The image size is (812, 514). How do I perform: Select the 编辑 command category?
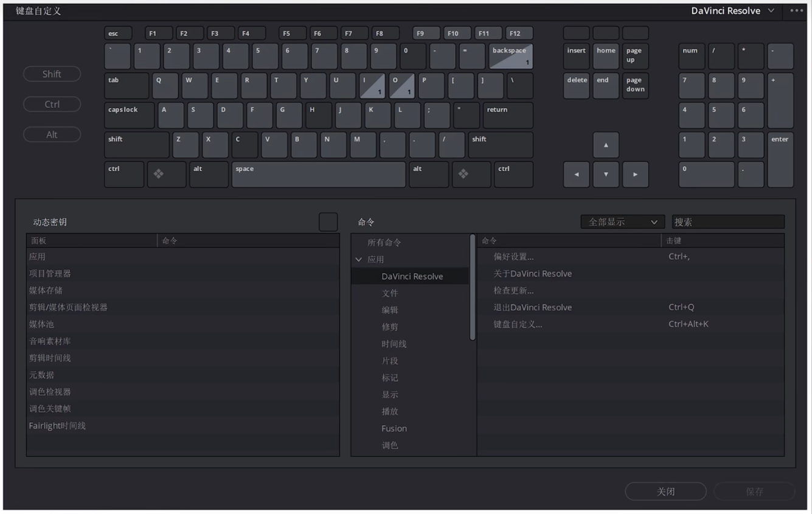click(x=390, y=310)
